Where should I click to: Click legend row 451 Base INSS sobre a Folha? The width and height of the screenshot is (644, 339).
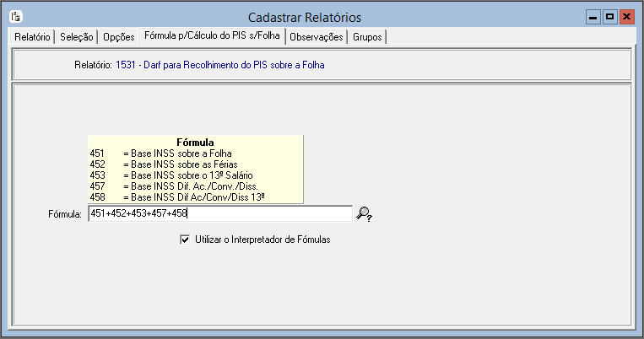click(x=195, y=153)
